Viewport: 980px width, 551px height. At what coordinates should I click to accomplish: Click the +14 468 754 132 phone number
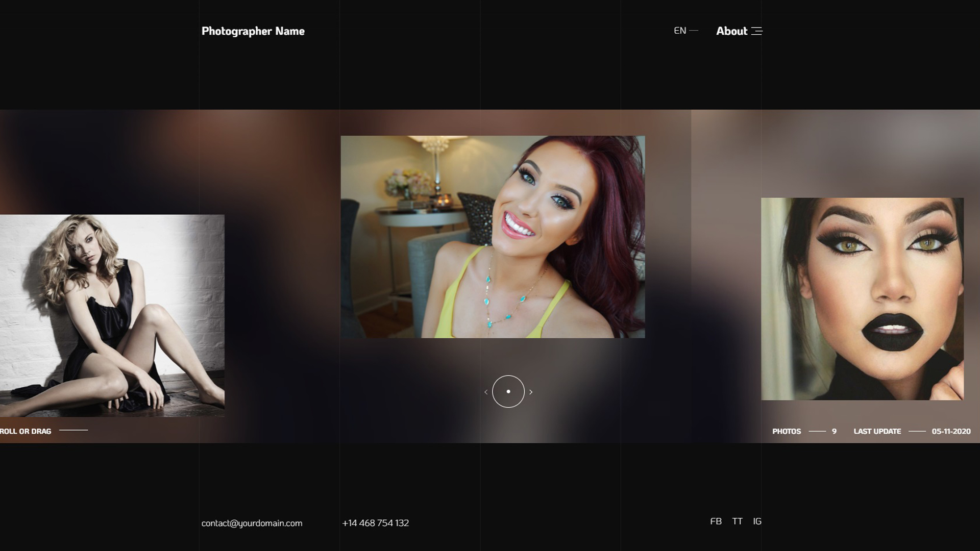coord(375,523)
